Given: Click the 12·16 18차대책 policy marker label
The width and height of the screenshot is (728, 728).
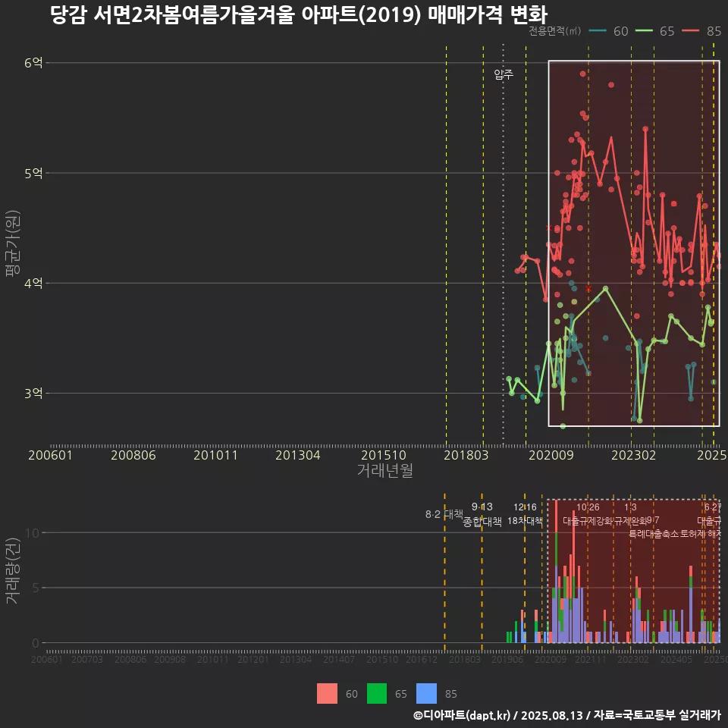Looking at the screenshot, I should click(x=525, y=514).
